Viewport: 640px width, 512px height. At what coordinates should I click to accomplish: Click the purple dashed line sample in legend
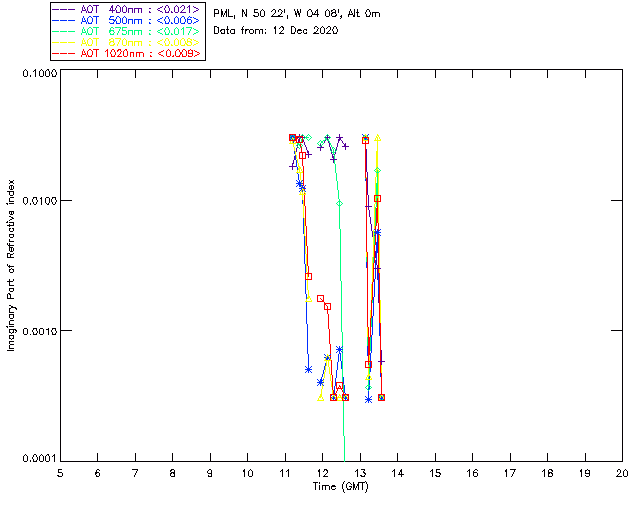pos(64,9)
